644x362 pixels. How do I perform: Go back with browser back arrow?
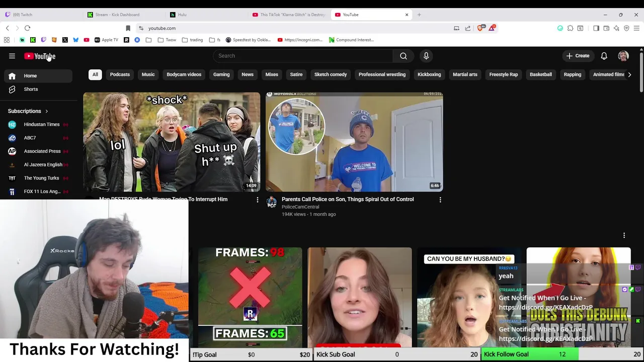click(7, 28)
